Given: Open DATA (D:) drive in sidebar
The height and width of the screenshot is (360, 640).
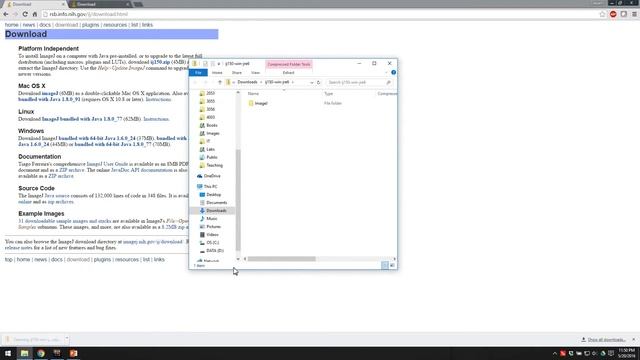Looking at the screenshot, I should (211, 251).
